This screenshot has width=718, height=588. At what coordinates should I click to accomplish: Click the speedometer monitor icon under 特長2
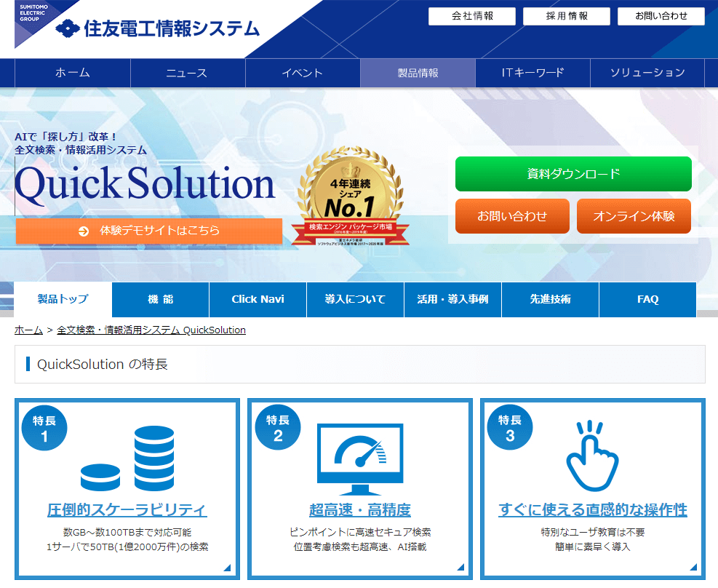pyautogui.click(x=360, y=459)
